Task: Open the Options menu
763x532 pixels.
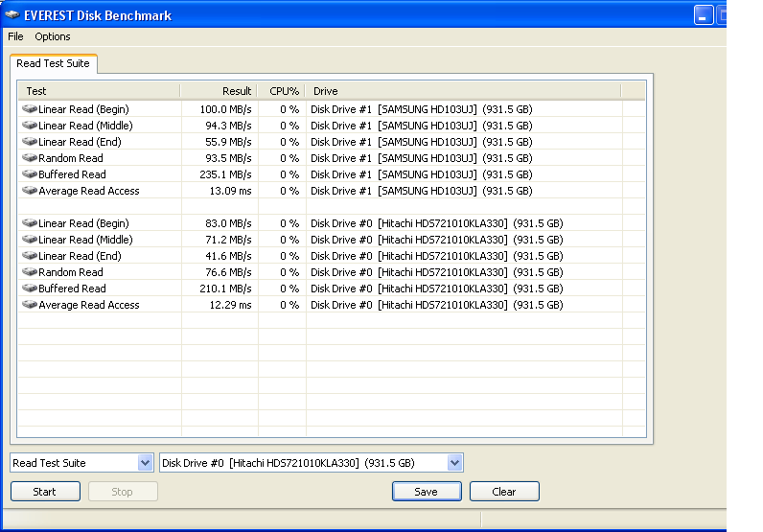Action: [x=53, y=36]
